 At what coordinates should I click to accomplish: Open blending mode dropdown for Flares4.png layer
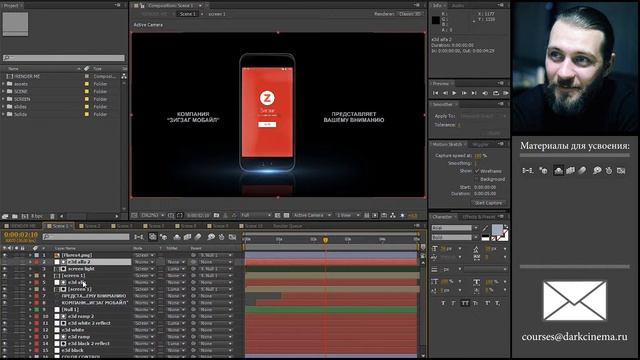144,255
